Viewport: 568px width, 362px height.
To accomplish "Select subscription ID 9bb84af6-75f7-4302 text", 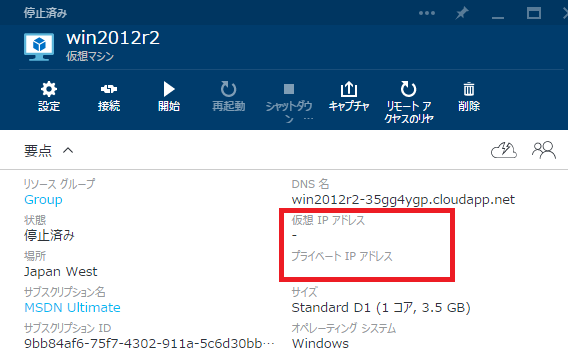I will pos(149,344).
